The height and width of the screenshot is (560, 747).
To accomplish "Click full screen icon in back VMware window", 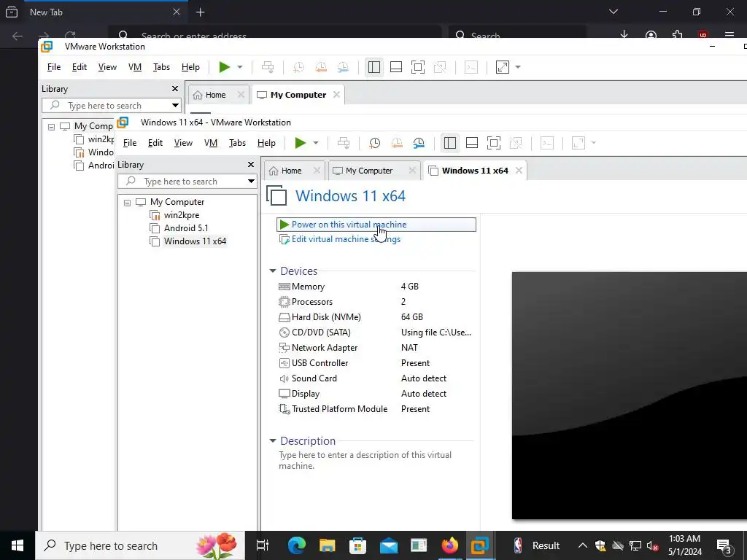I will 418,67.
